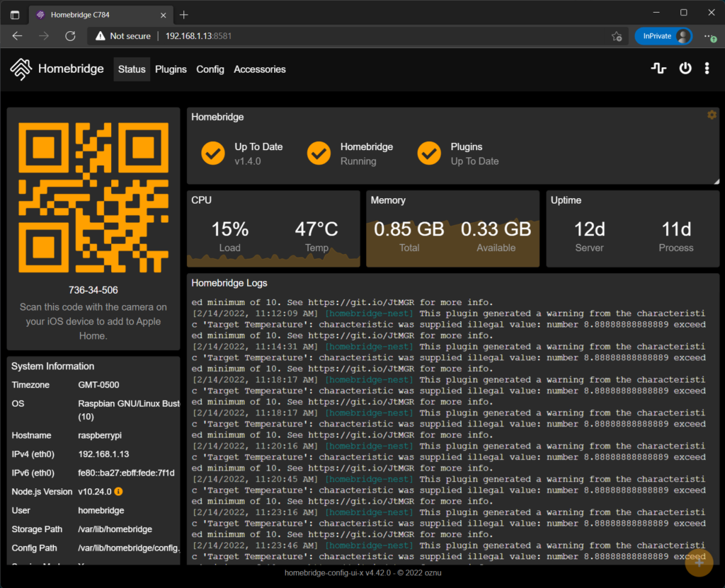Switch to the Status tab
The image size is (725, 588).
click(132, 69)
